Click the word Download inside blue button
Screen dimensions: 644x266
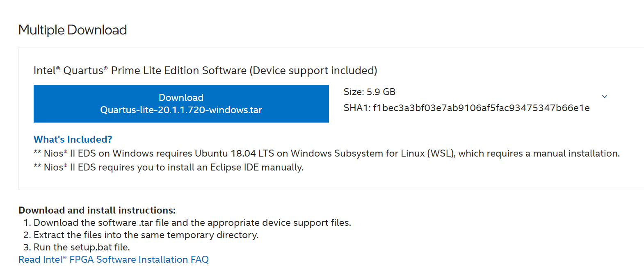pos(181,98)
